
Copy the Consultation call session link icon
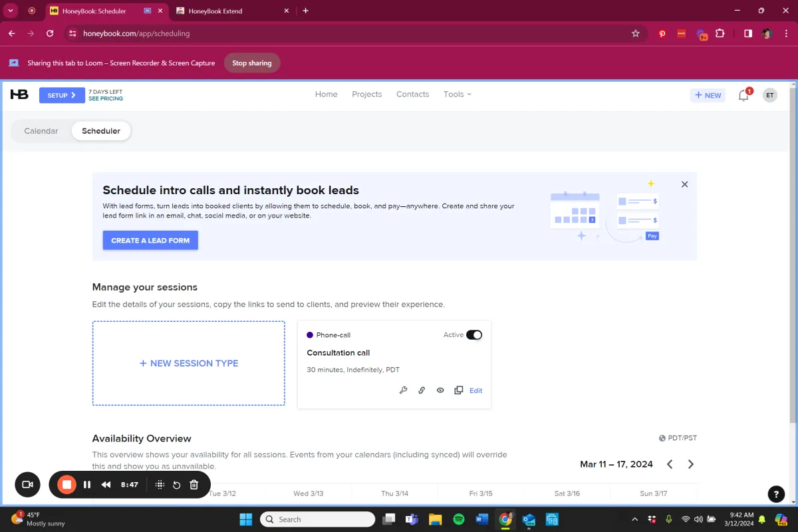click(422, 390)
